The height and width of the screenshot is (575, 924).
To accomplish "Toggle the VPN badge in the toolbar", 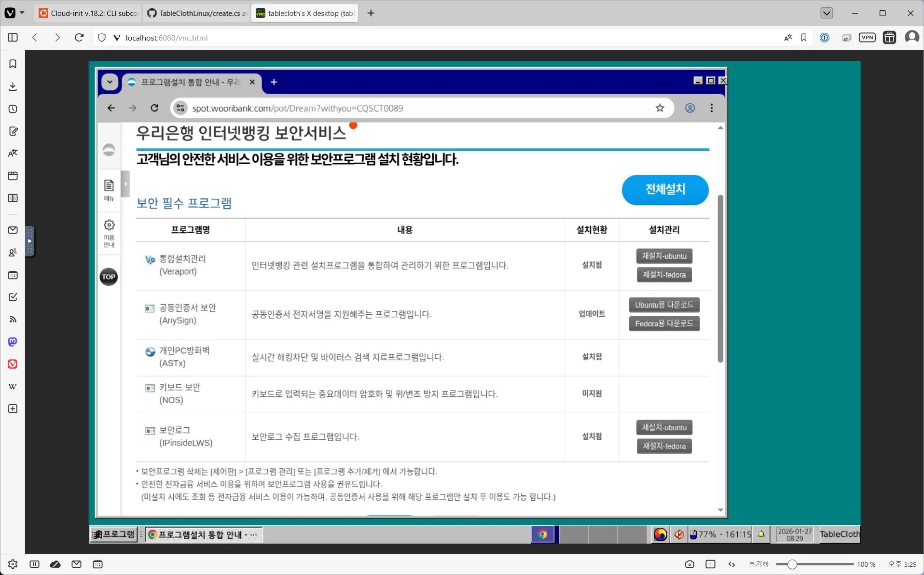I will coord(867,37).
